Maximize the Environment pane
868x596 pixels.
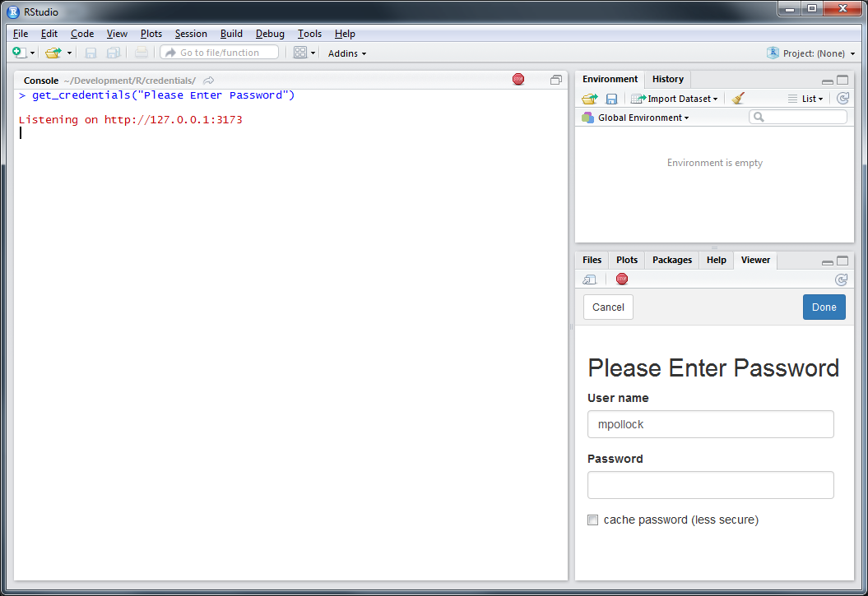[x=842, y=81]
